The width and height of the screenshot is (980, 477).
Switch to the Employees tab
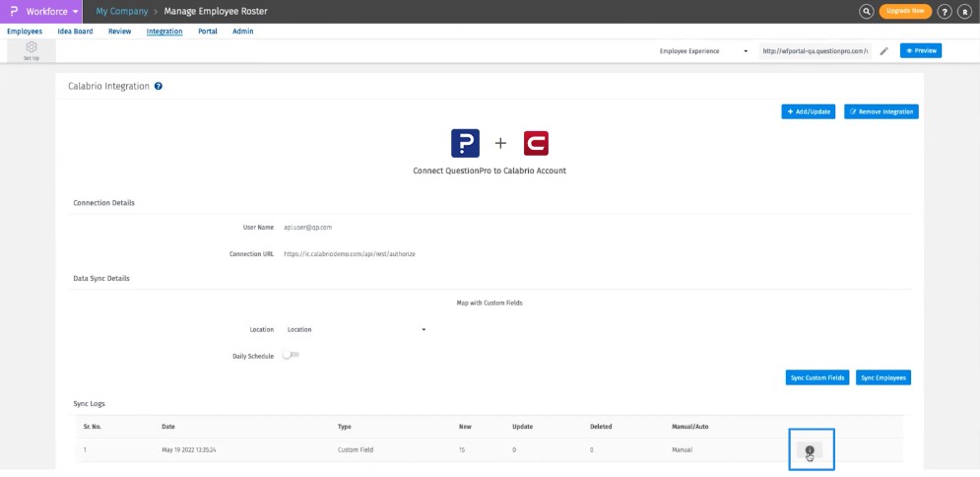[x=25, y=32]
